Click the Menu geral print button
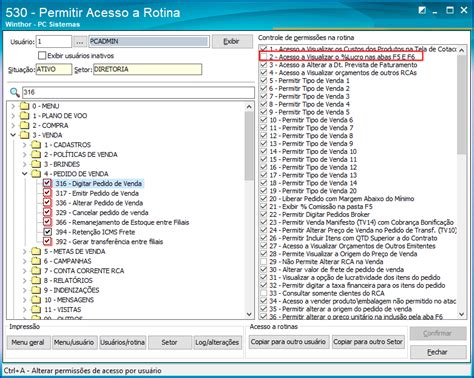 [28, 342]
